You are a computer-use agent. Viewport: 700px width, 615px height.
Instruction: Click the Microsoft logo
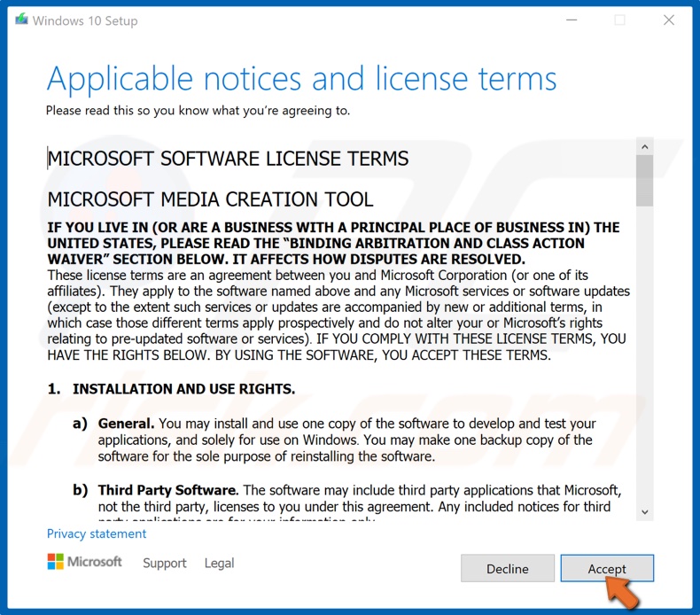point(84,562)
